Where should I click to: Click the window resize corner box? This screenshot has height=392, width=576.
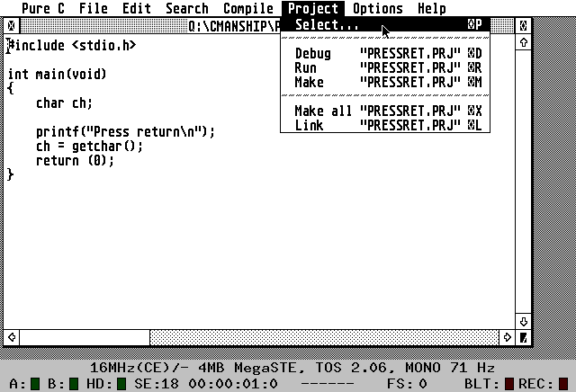[524, 337]
